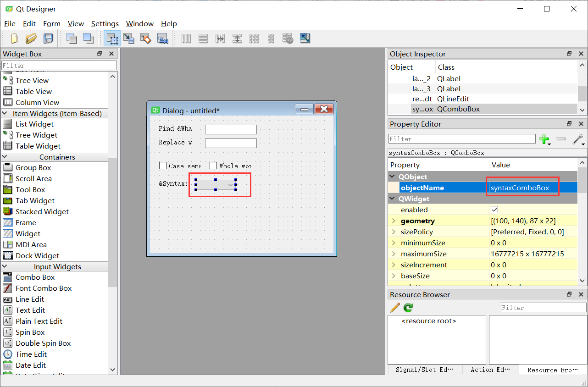The width and height of the screenshot is (588, 387).
Task: Click the Widget Box vertical scrollbar
Action: (113, 222)
